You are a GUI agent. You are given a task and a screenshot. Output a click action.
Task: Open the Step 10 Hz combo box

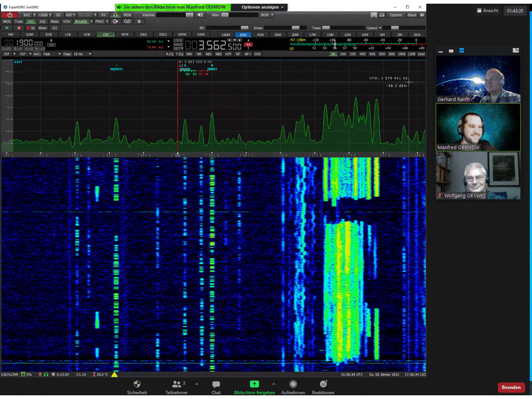coord(82,54)
